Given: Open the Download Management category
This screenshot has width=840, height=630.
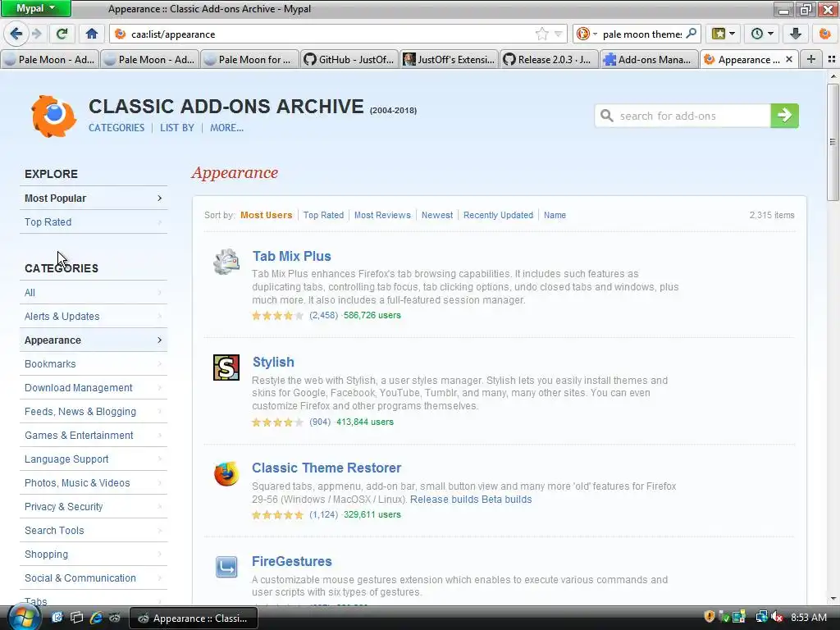Looking at the screenshot, I should click(94, 387).
